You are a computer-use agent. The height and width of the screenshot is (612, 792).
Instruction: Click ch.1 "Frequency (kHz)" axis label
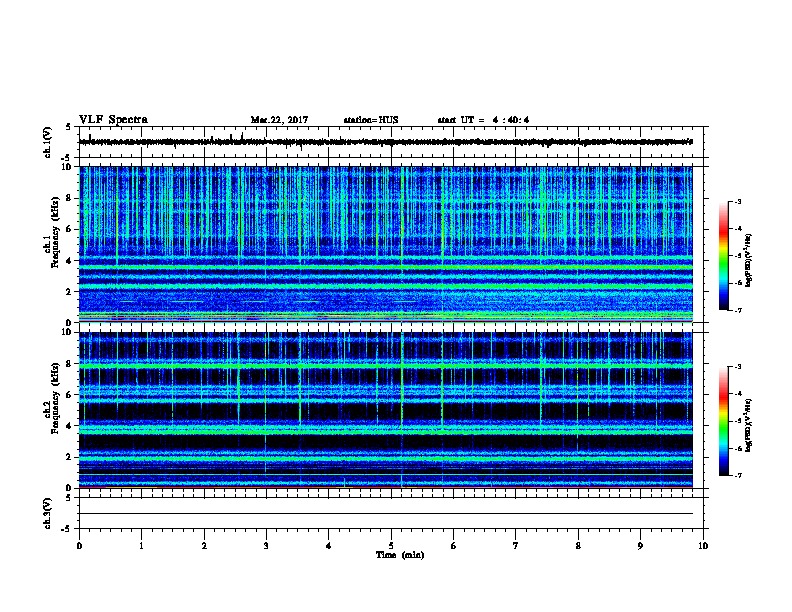[x=55, y=233]
